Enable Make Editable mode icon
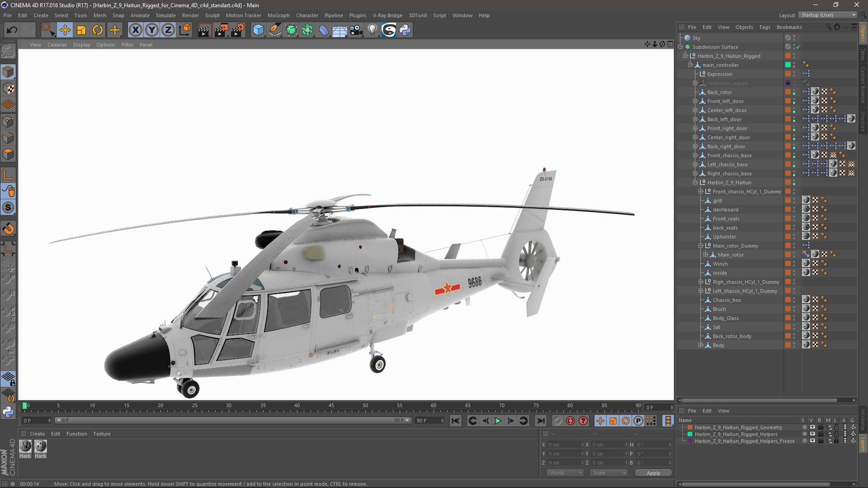 [8, 52]
